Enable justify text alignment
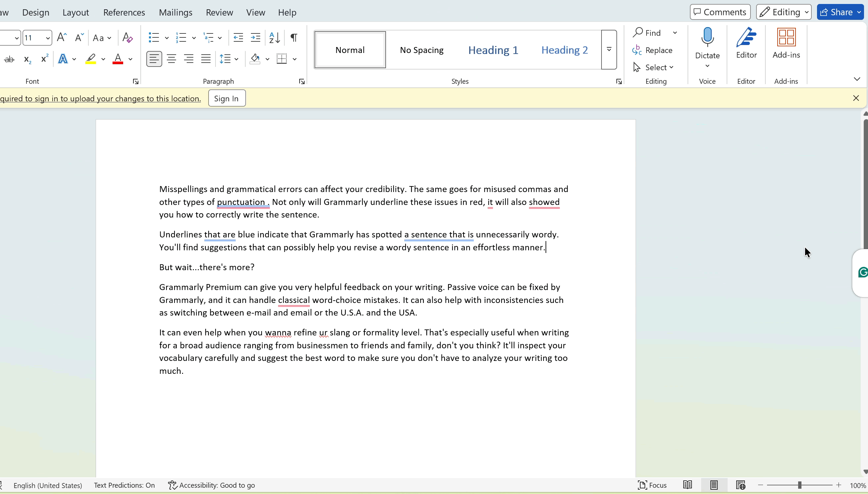868x494 pixels. point(206,59)
